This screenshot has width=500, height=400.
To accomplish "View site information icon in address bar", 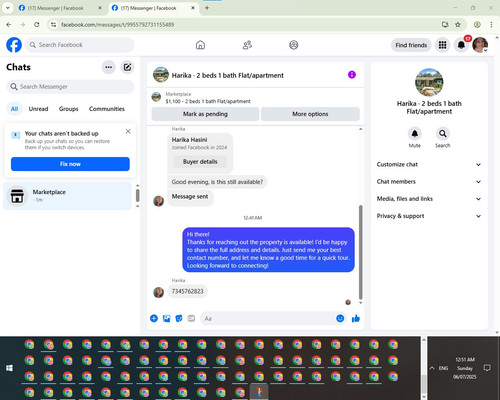I will (53, 25).
